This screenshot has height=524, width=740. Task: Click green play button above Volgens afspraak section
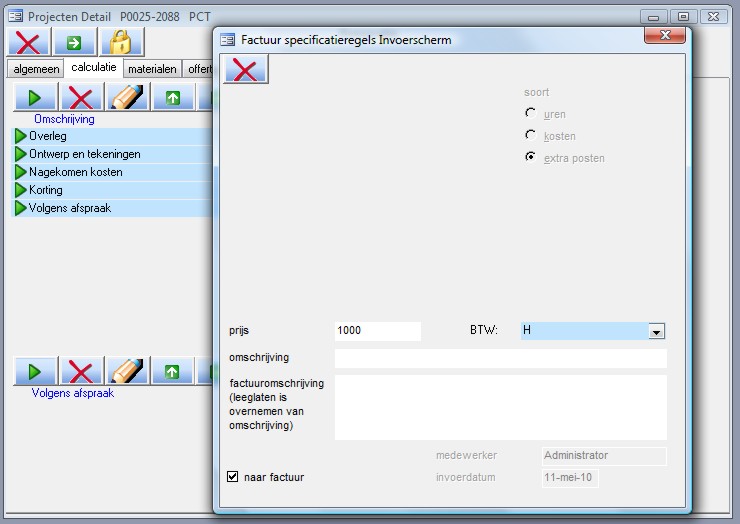tap(35, 372)
